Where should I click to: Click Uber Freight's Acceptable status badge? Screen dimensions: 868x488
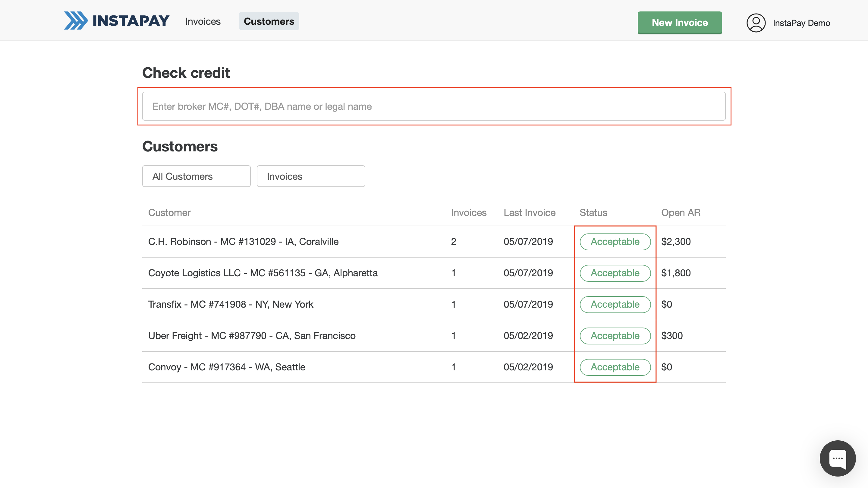615,336
